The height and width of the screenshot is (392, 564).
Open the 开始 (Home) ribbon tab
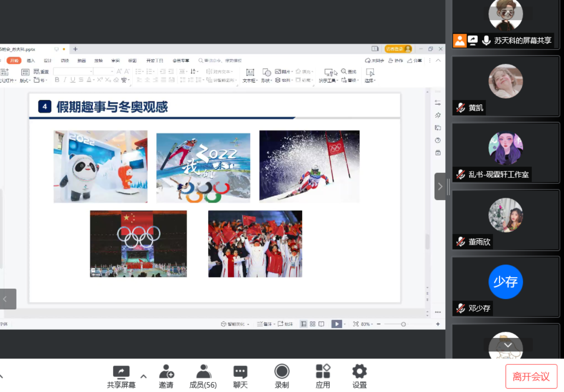tap(14, 61)
